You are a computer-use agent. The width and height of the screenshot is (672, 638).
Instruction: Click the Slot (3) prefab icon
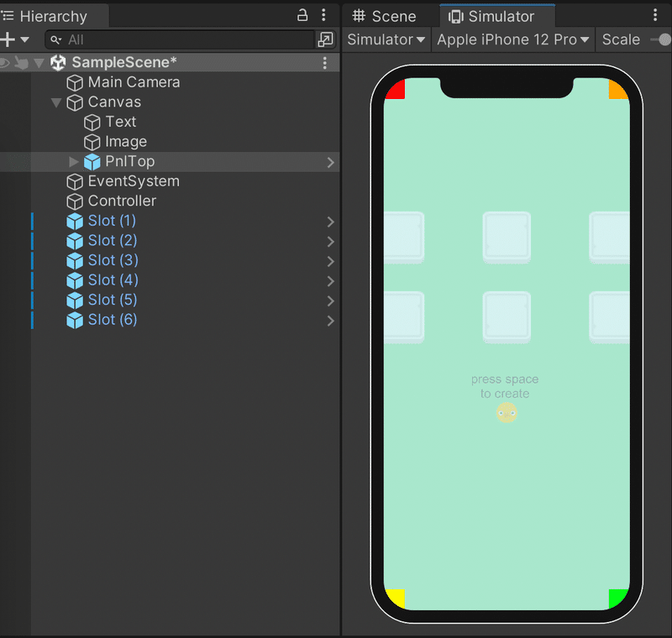point(75,261)
